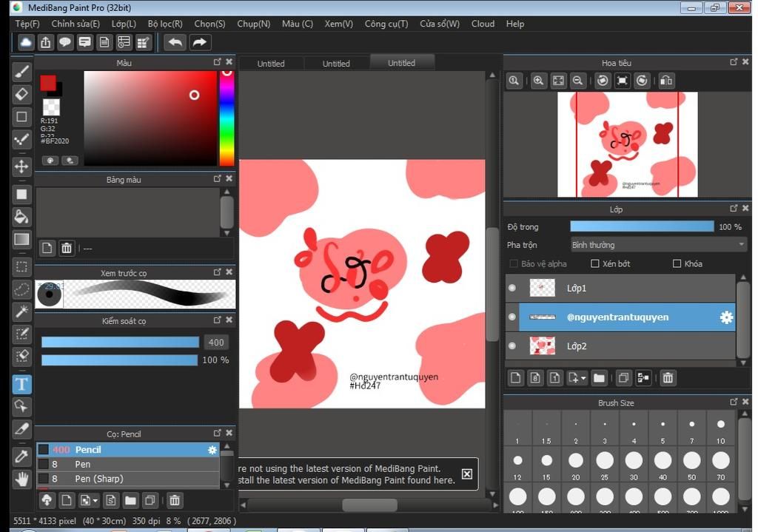Create new layer in Layer panel

tap(515, 378)
